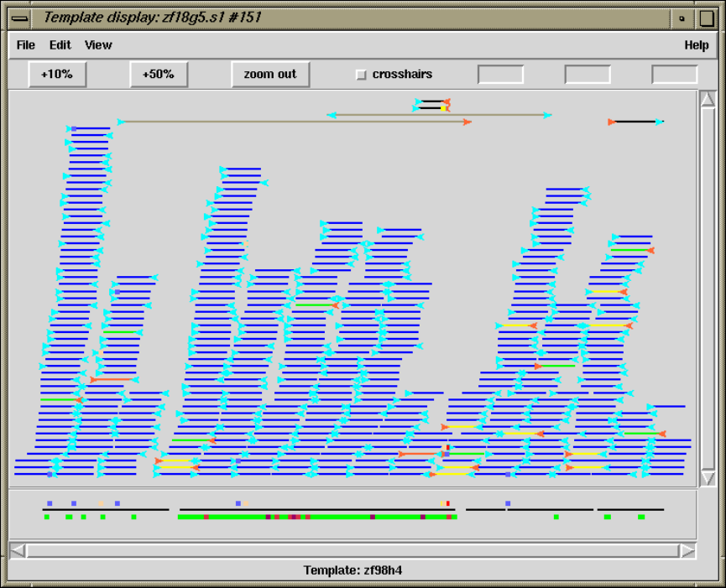
Task: Click the vertical scrollbar down arrow
Action: [708, 478]
